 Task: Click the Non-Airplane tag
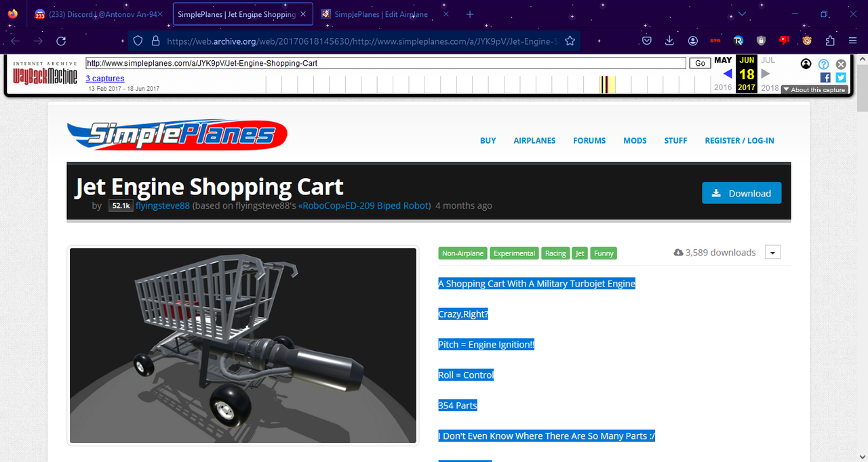pyautogui.click(x=462, y=253)
